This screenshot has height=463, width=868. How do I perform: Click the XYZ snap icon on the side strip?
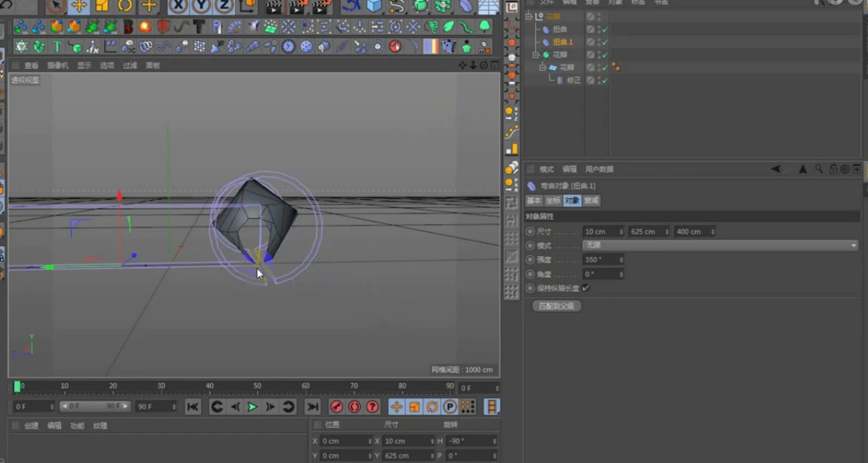pos(511,114)
